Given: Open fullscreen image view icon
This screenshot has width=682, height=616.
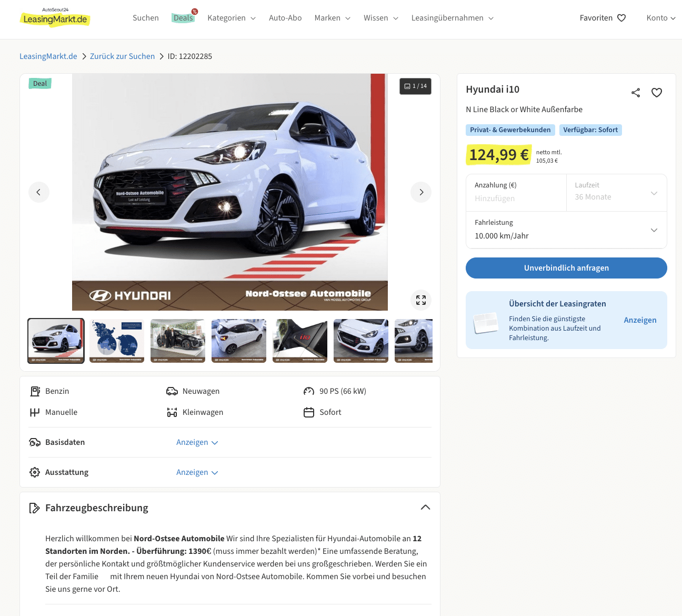Looking at the screenshot, I should coord(421,300).
